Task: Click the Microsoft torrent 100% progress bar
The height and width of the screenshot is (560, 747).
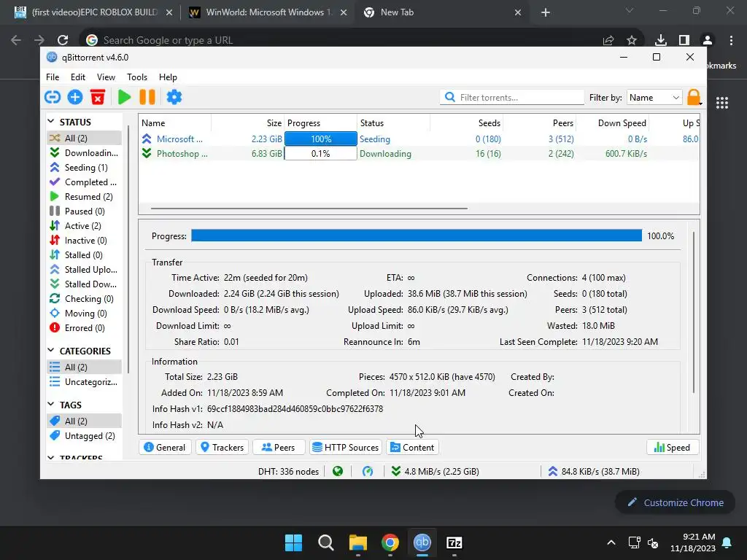Action: tap(321, 139)
